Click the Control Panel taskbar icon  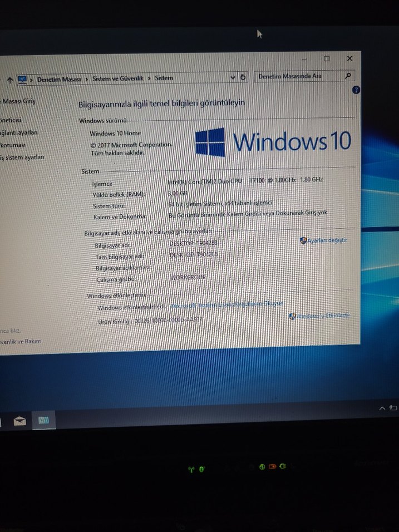[43, 420]
